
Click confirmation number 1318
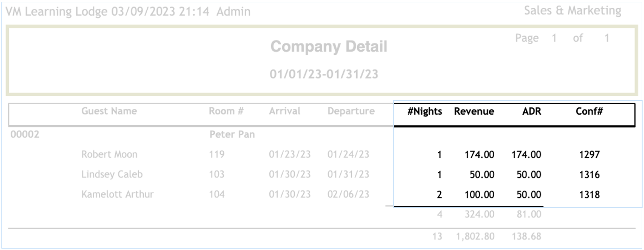coord(590,195)
